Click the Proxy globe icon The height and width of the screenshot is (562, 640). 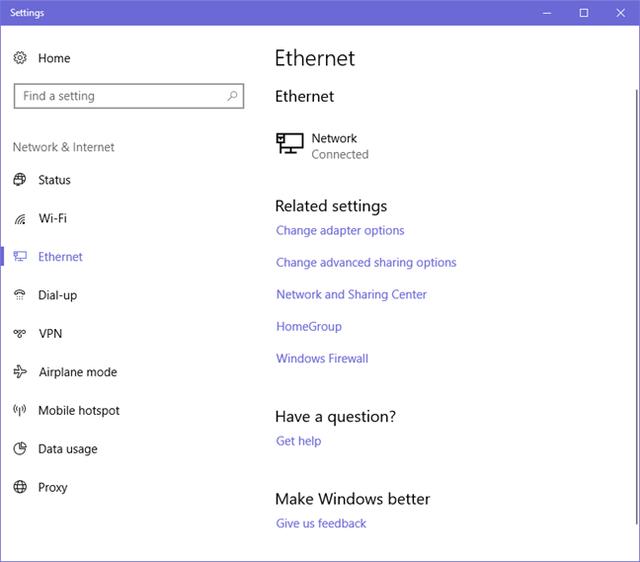click(20, 487)
